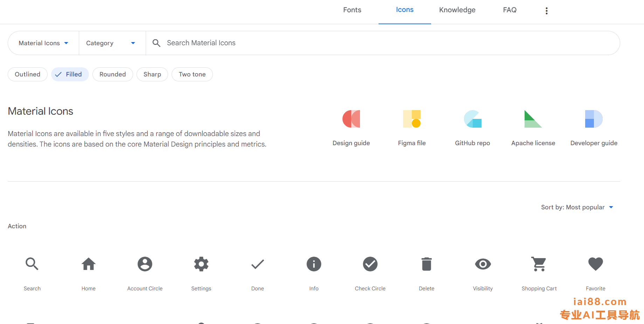The image size is (644, 324).
Task: Select the Favorite heart icon
Action: [596, 264]
